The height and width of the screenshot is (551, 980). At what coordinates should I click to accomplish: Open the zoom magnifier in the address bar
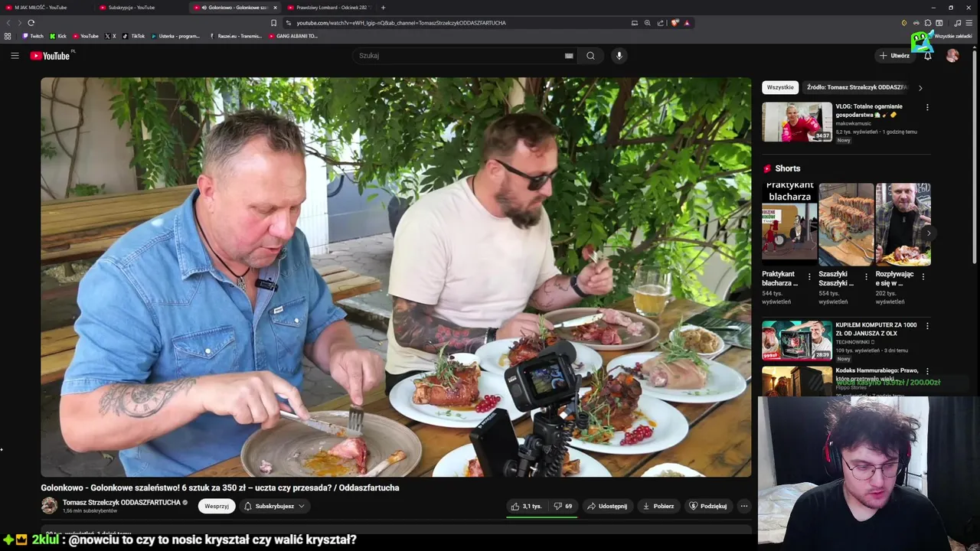pos(647,23)
